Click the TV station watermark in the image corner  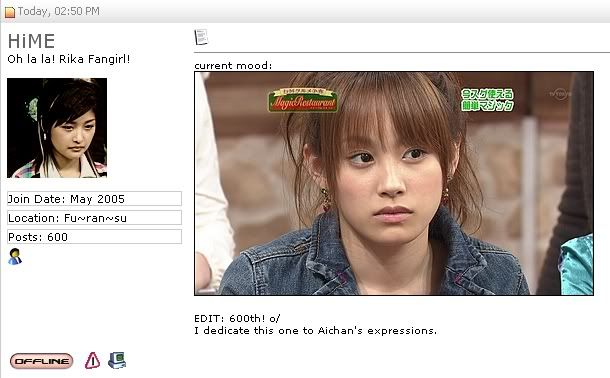click(x=560, y=94)
